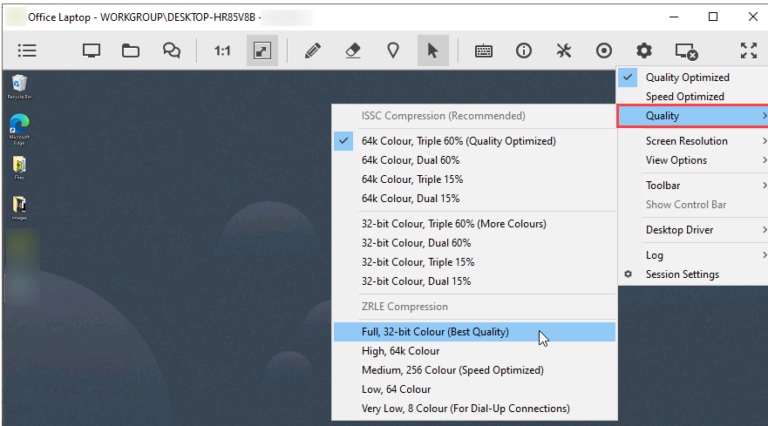Click the Files folder on remote desktop
Viewport: 768px width, 426px height.
[19, 168]
